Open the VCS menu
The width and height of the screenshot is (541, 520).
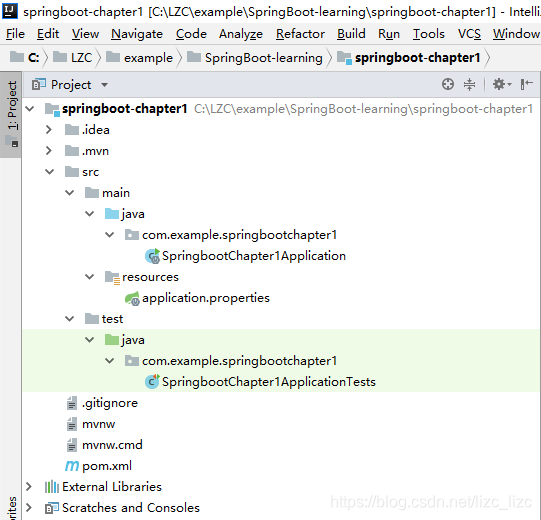pyautogui.click(x=469, y=34)
